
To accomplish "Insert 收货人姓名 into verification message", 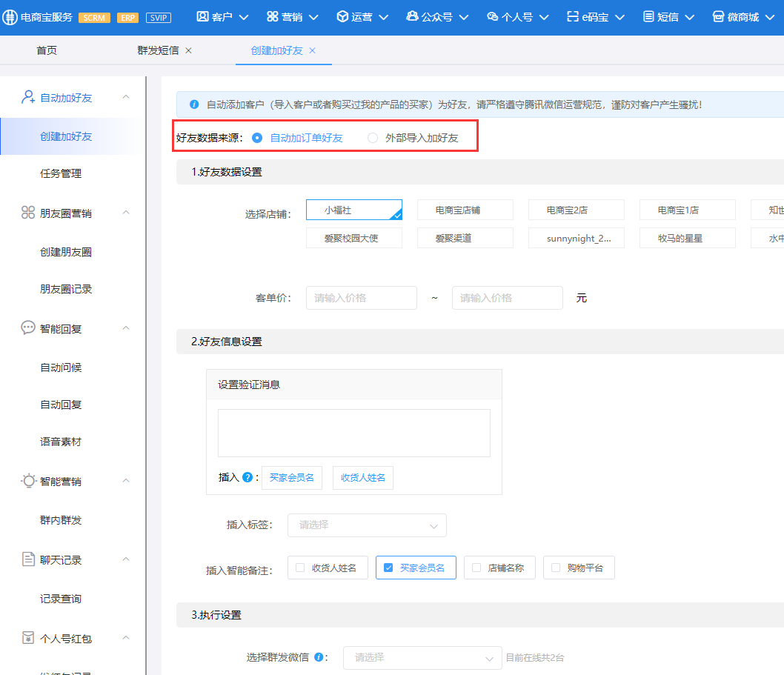I will pos(363,477).
